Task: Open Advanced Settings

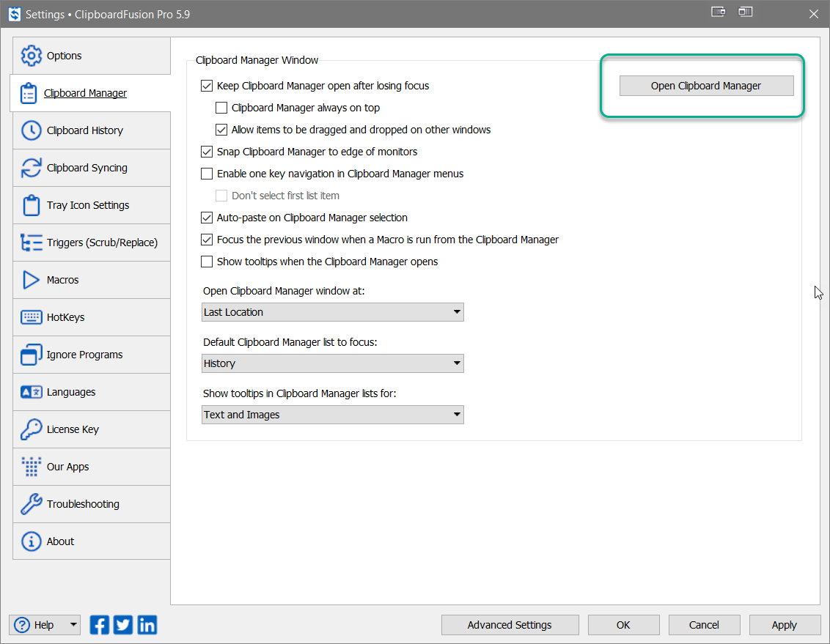Action: 510,625
